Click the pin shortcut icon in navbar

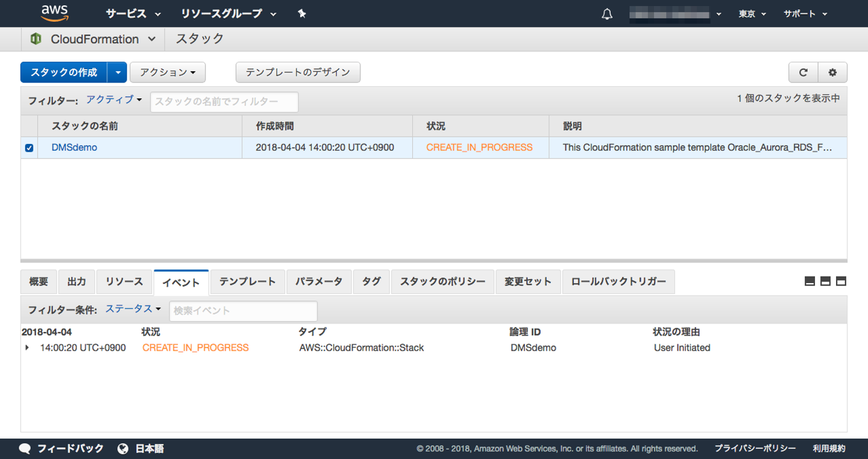[x=302, y=14]
